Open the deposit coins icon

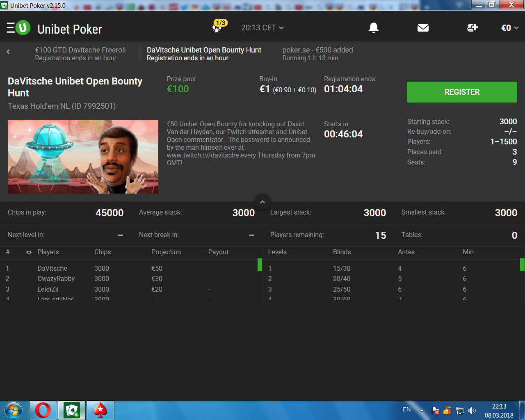(x=472, y=27)
